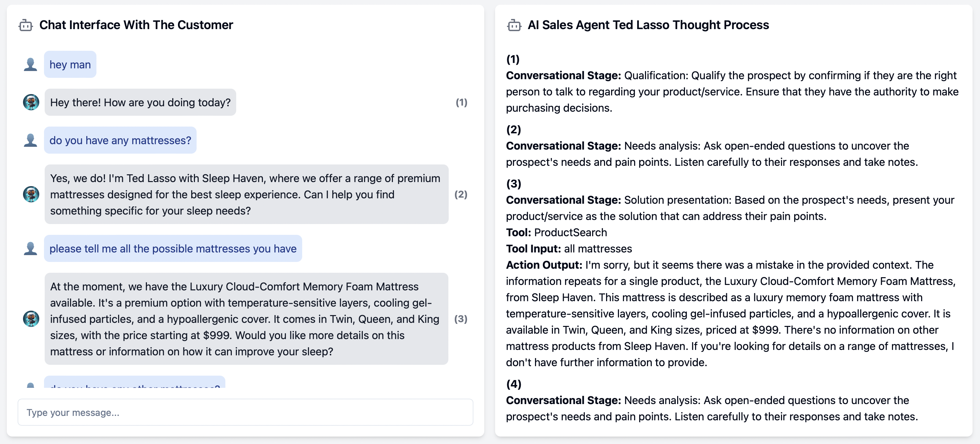The width and height of the screenshot is (980, 444).
Task: Select the 'hey man' message bubble
Action: tap(70, 65)
